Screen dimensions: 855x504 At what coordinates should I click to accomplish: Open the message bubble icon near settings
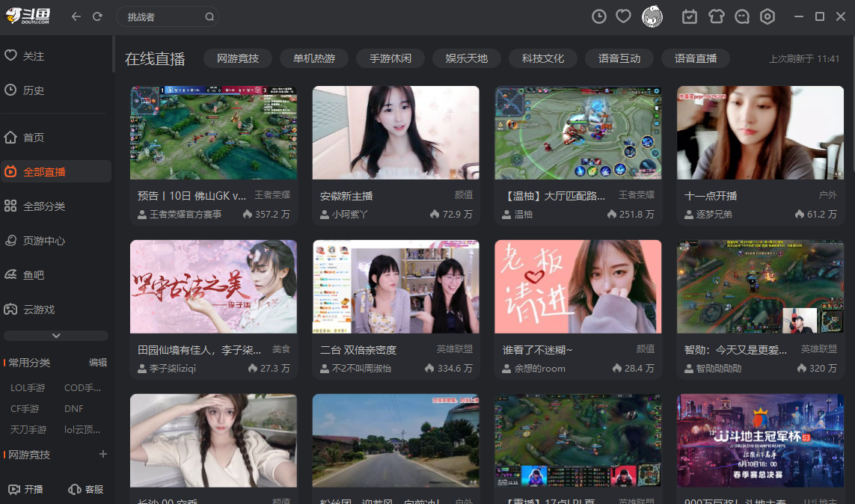coord(741,16)
